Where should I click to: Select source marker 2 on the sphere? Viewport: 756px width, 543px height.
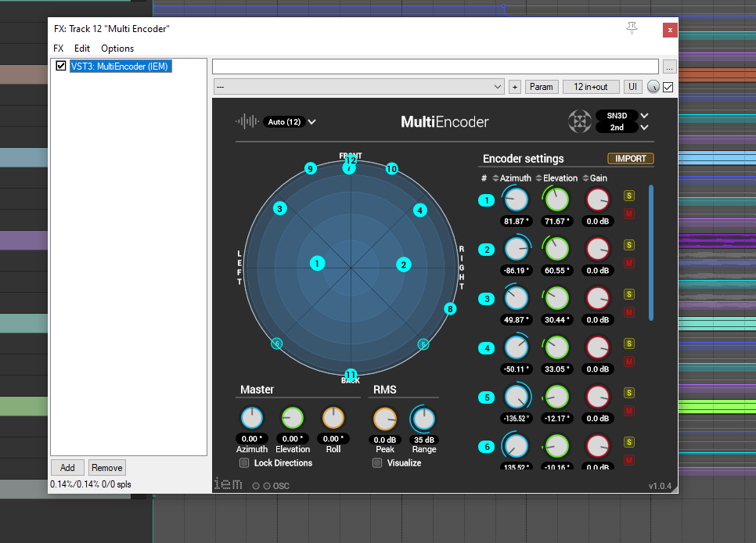point(404,264)
